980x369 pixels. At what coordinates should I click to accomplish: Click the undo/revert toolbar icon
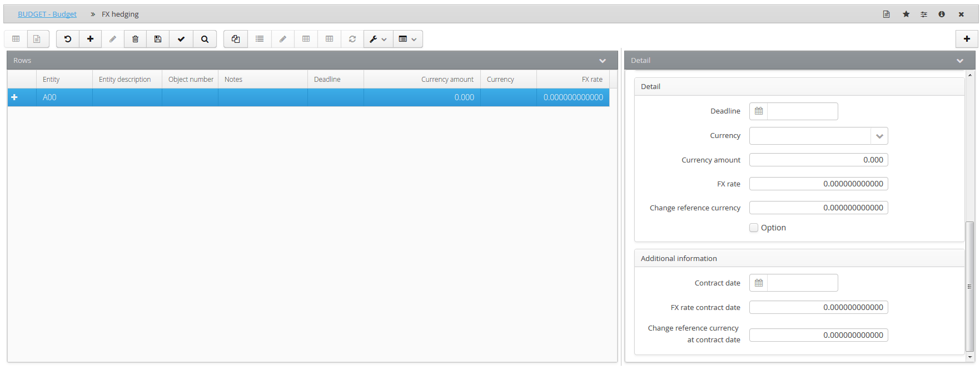coord(68,39)
